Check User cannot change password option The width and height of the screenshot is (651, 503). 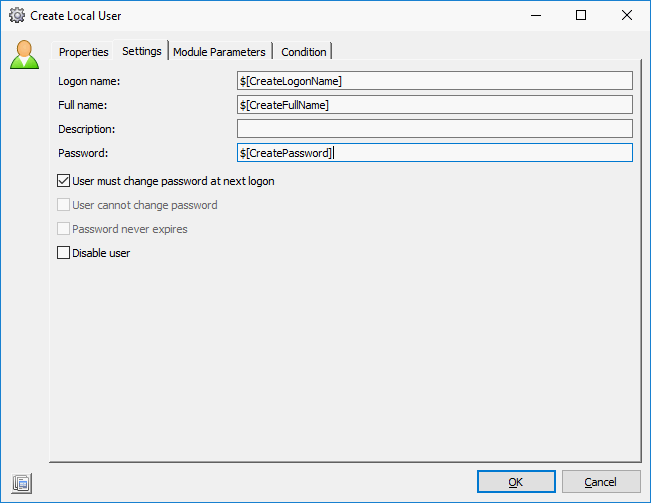coord(64,205)
